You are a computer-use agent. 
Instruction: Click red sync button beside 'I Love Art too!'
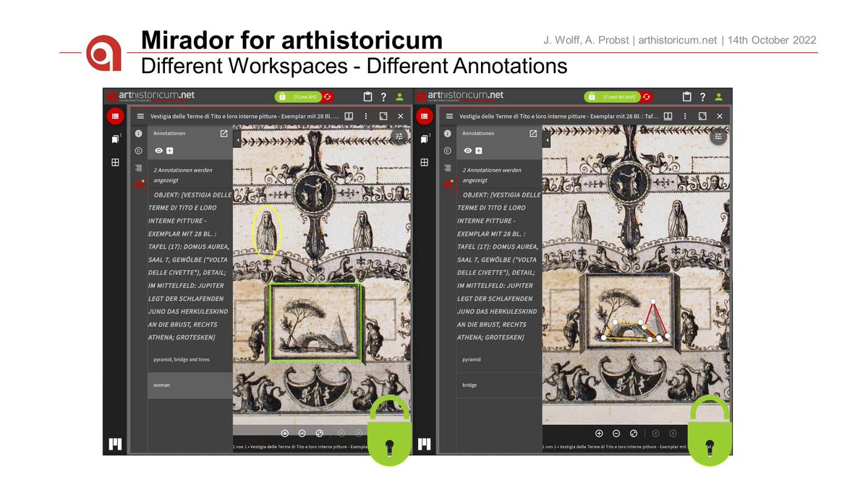[647, 97]
